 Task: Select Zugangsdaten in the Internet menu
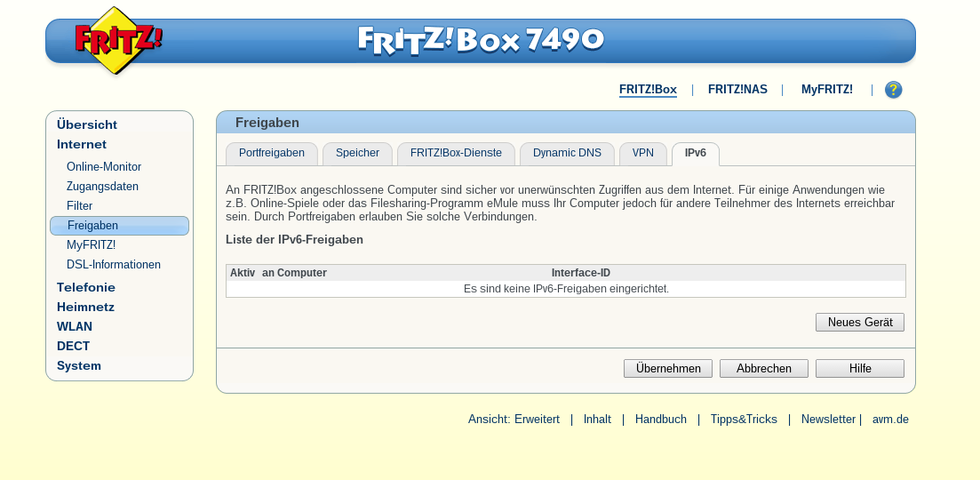(102, 187)
